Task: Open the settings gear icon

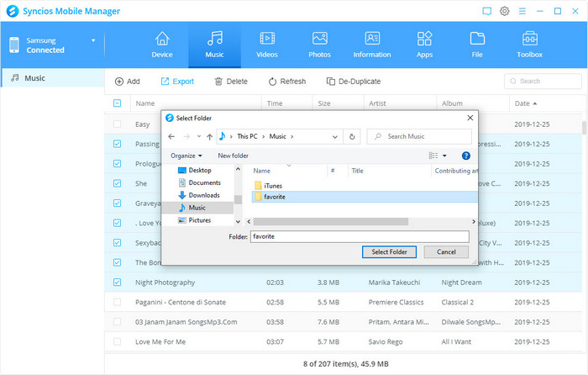Action: [x=504, y=11]
